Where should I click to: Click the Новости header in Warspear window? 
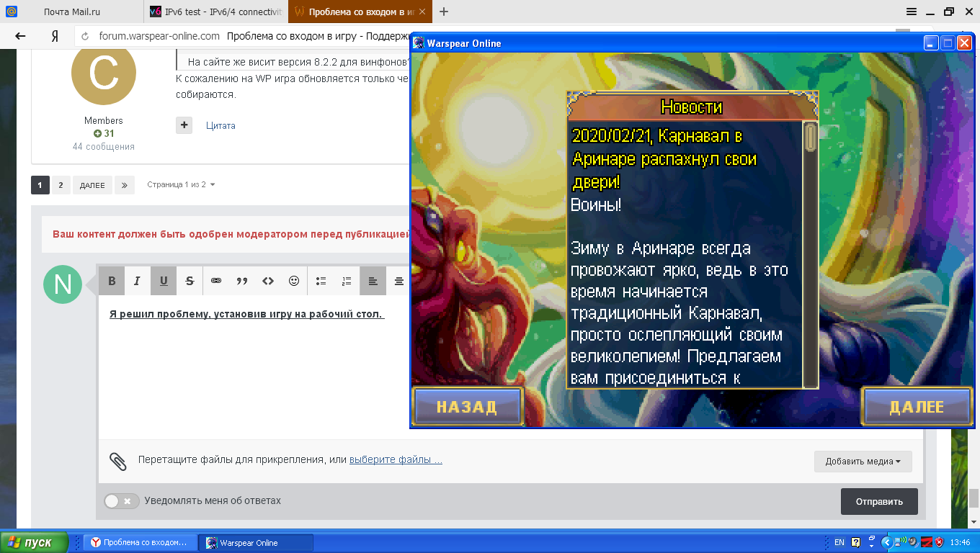[692, 107]
